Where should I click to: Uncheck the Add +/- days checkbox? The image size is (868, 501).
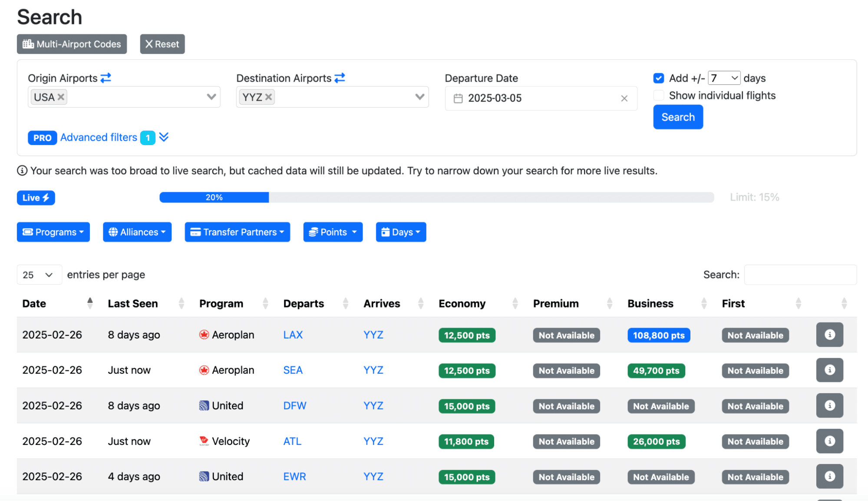click(658, 78)
